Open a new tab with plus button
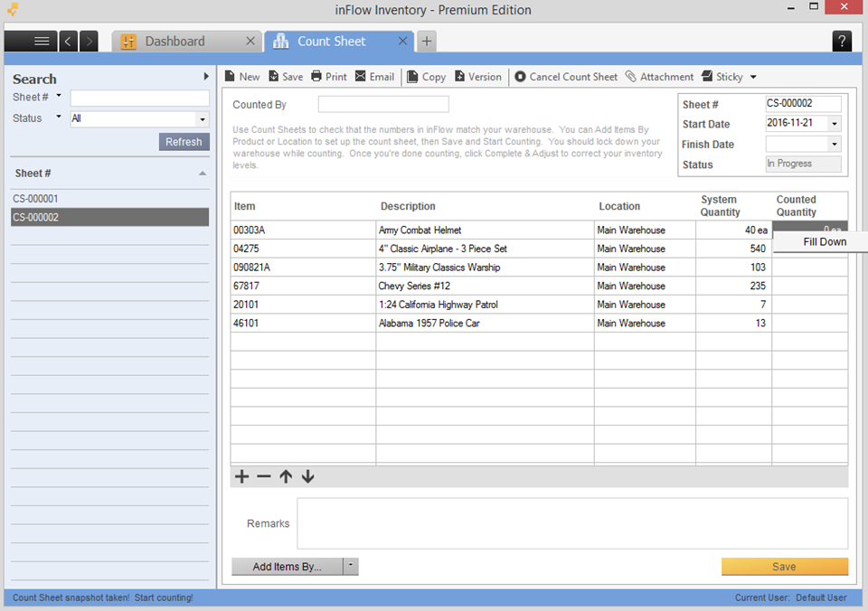868x611 pixels. [426, 42]
